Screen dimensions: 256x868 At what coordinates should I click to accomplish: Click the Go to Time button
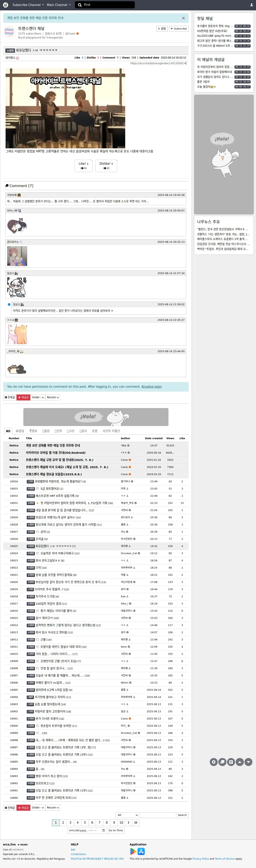point(116,830)
